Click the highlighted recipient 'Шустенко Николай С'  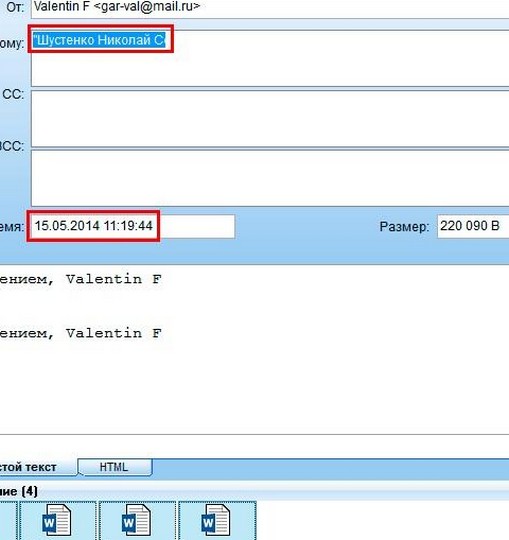point(99,40)
